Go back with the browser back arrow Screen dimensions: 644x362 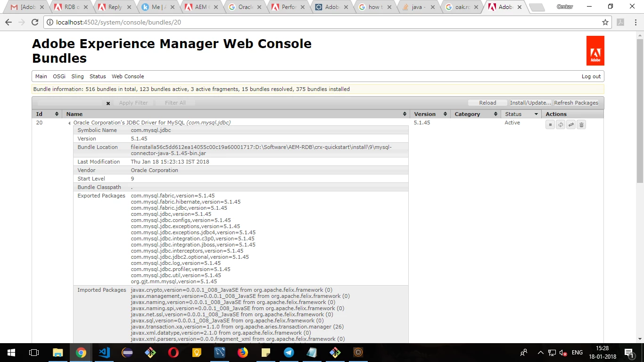8,22
